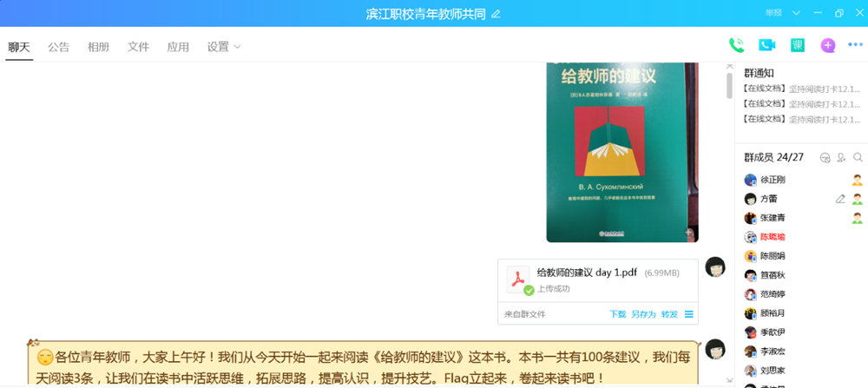Click the 来自群文件 label
Screen dimensions: 868x388
point(525,314)
